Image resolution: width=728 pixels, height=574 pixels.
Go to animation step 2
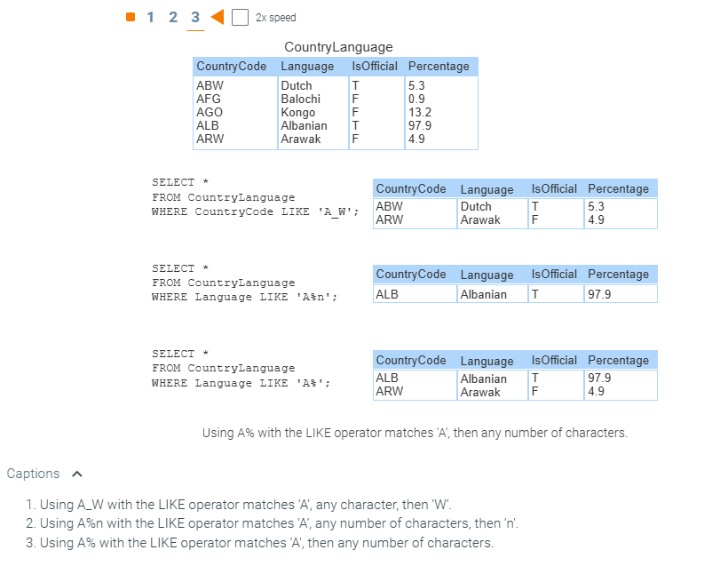click(x=172, y=18)
